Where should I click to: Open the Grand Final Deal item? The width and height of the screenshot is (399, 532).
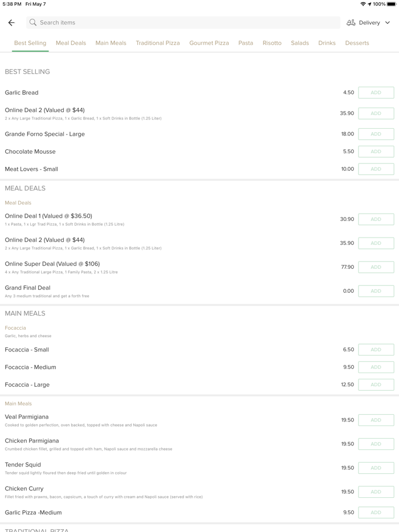[x=28, y=288]
